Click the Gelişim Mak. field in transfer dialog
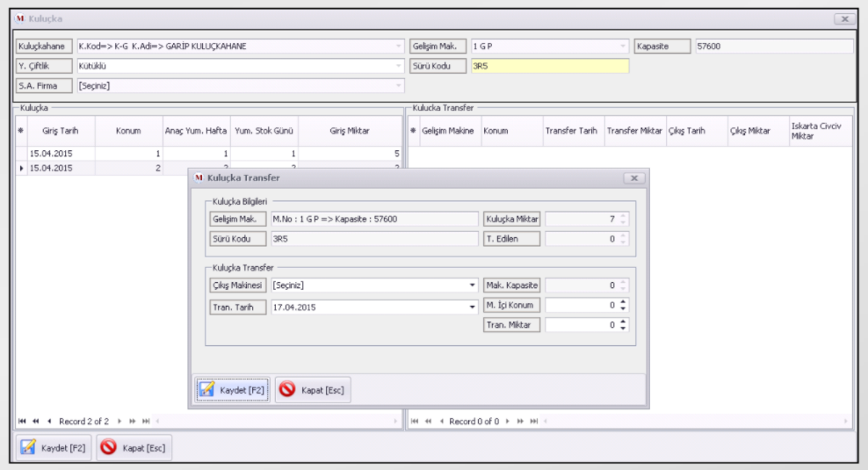The image size is (868, 470). [374, 220]
